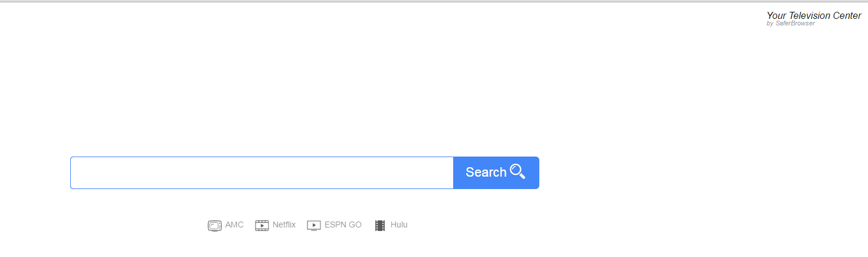Launch the AMC shortcut below search bar
Image resolution: width=868 pixels, height=257 pixels.
[x=226, y=226]
